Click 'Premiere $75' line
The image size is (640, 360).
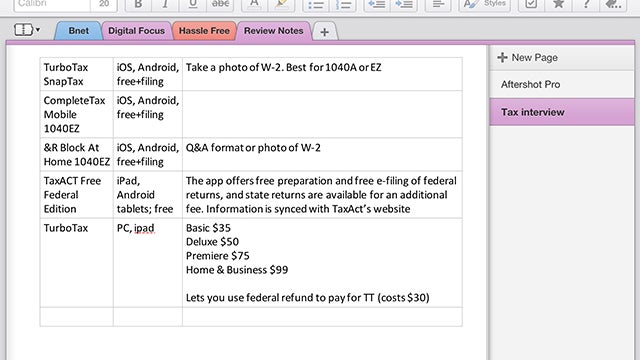(218, 256)
